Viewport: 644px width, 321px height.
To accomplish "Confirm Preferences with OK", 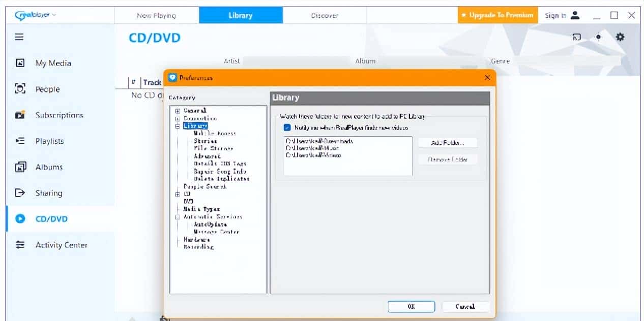I will coord(411,306).
